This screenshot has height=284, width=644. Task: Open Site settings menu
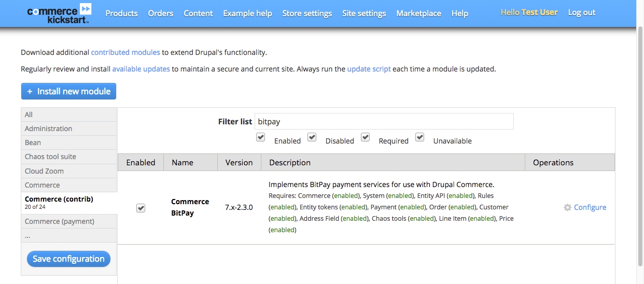(364, 13)
